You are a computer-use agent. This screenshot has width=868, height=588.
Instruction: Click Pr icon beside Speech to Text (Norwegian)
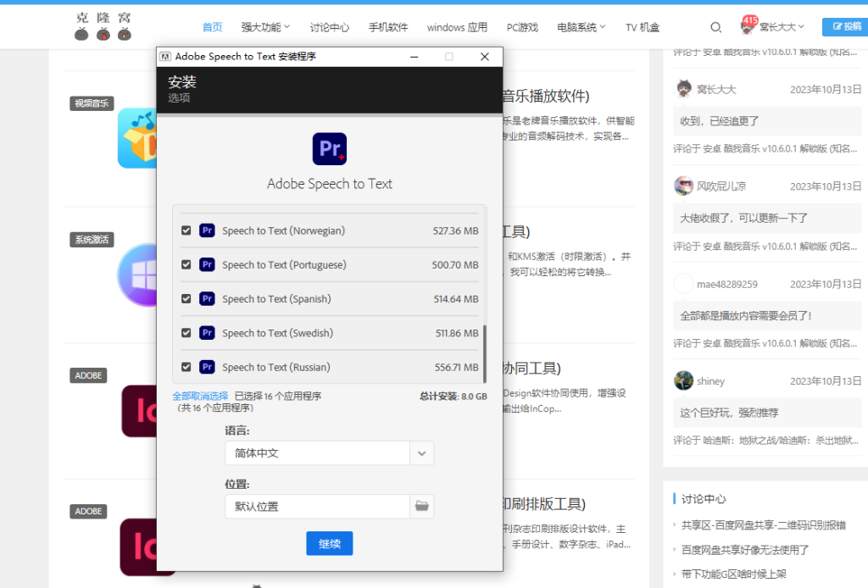tap(207, 230)
